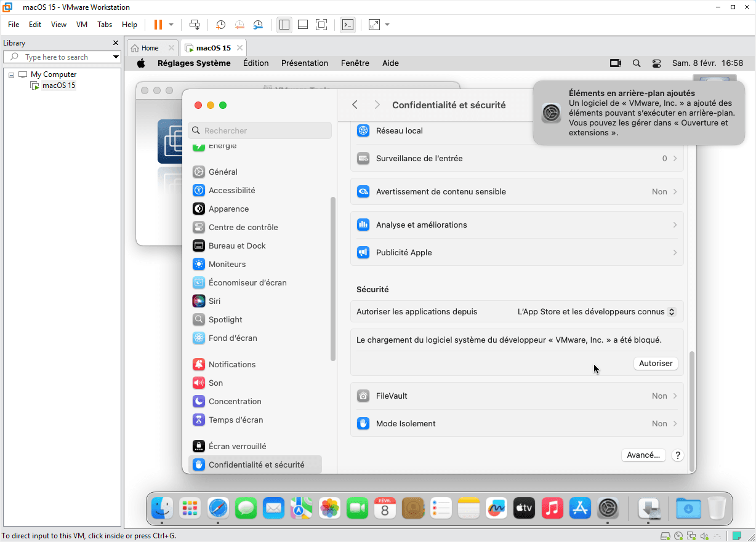Click the sidebar scrollbar
756x542 pixels.
click(x=333, y=279)
